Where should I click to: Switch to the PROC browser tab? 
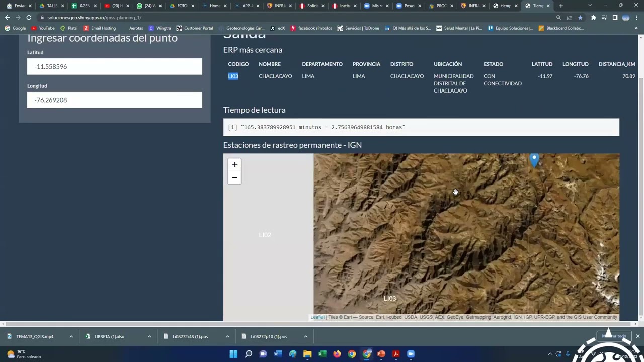click(441, 6)
